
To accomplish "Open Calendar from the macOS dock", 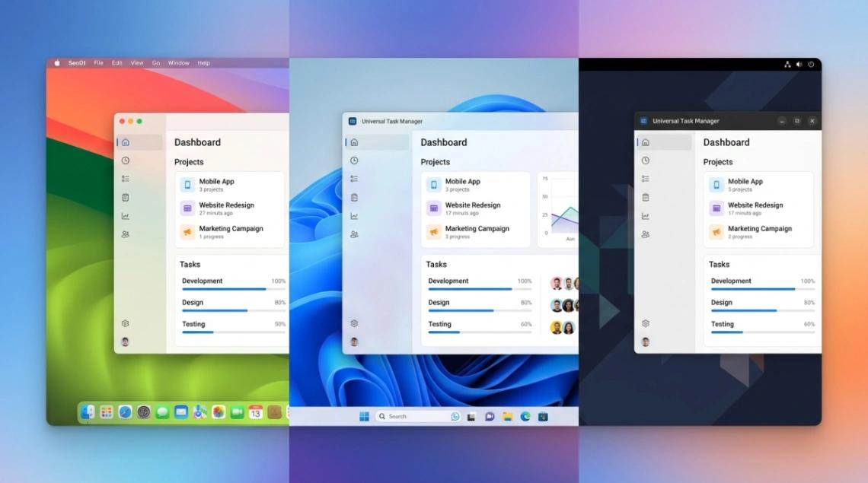I will pos(256,412).
